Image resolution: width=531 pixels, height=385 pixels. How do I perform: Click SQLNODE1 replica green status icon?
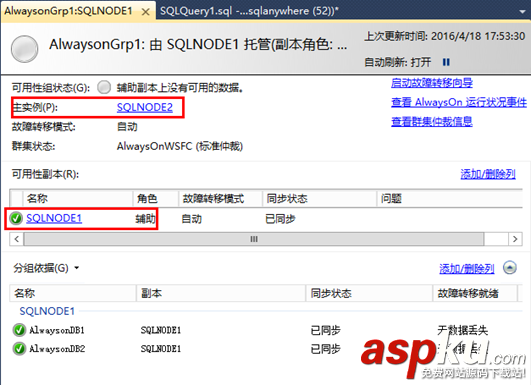pyautogui.click(x=16, y=218)
